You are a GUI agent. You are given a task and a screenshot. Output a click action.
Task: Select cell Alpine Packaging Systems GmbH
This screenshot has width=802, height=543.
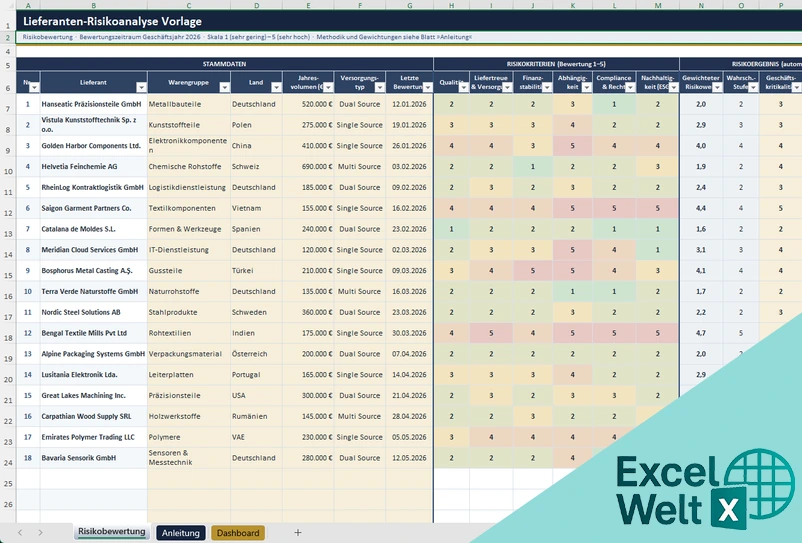tap(94, 354)
